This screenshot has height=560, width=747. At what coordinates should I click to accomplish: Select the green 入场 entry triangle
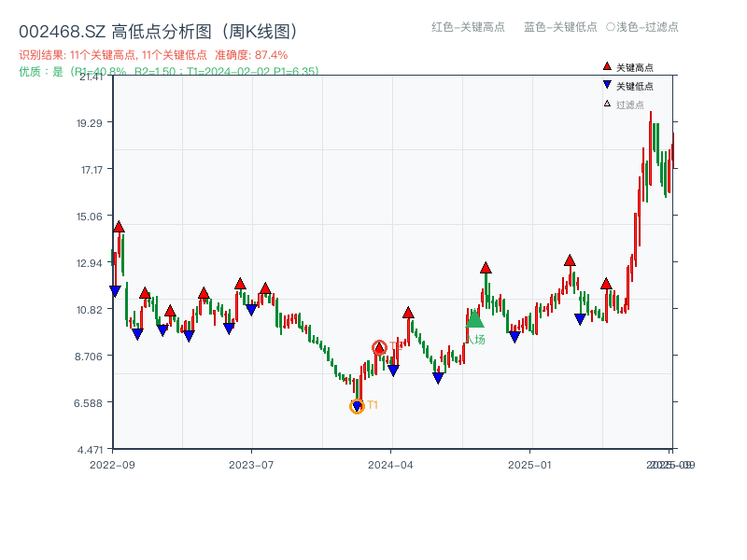click(x=474, y=318)
